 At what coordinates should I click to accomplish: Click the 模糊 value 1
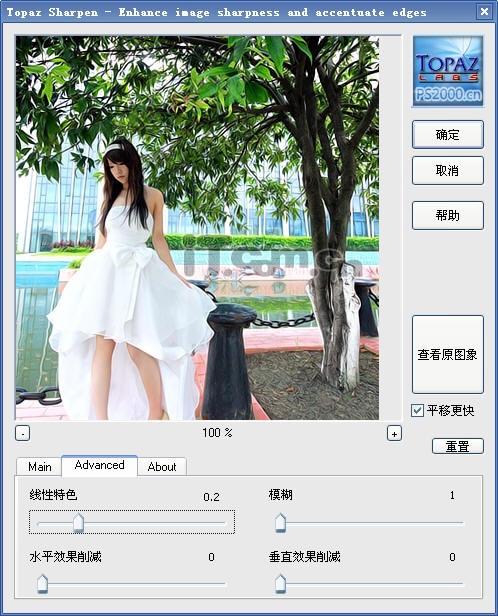(452, 495)
